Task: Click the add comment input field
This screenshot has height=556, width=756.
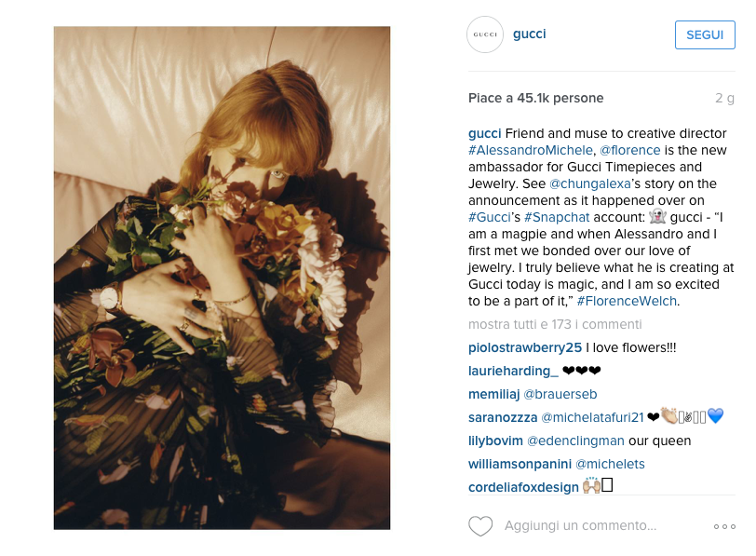Action: point(580,525)
